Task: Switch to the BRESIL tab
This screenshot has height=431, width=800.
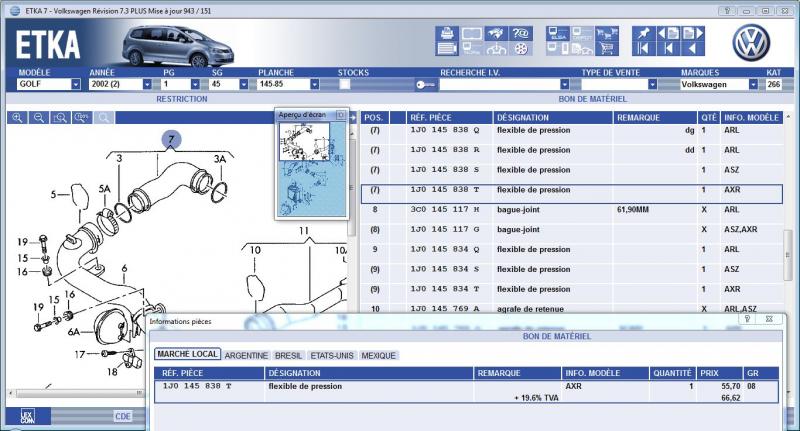Action: click(x=288, y=356)
